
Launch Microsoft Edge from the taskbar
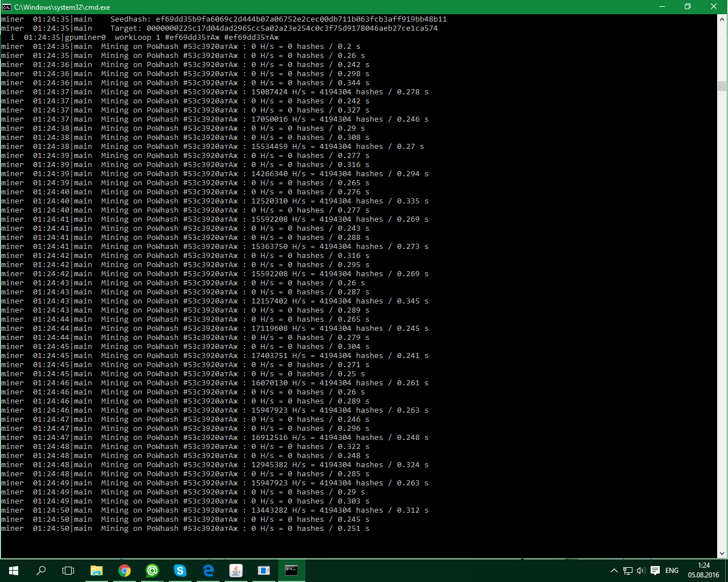[208, 571]
